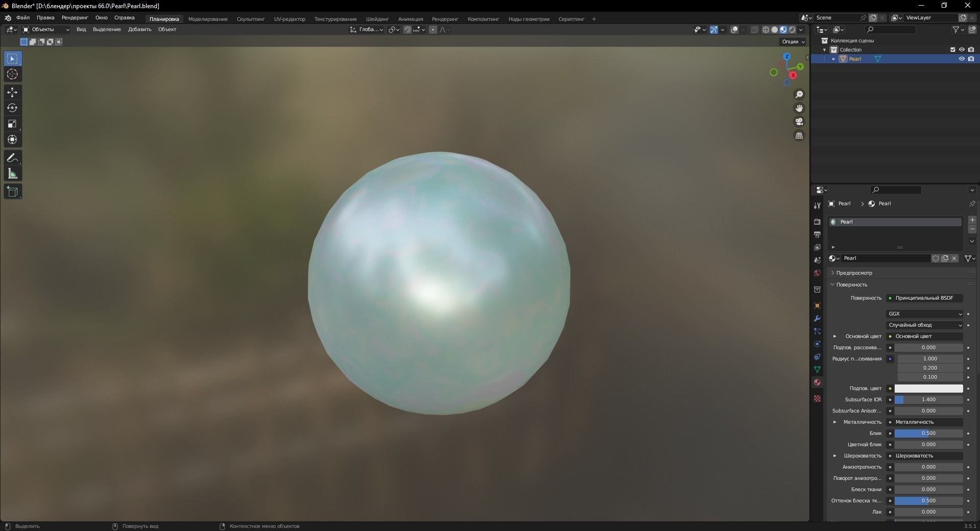
Task: Open the Physics properties tab
Action: point(817,344)
